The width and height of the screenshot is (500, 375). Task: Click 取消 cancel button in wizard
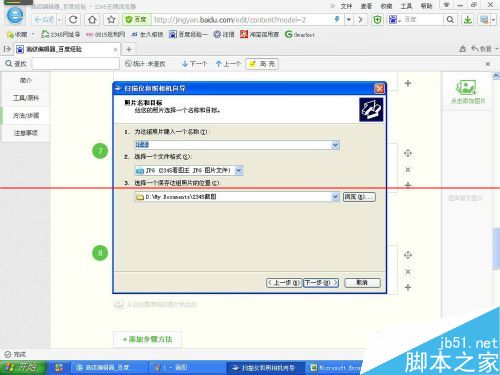pos(362,283)
